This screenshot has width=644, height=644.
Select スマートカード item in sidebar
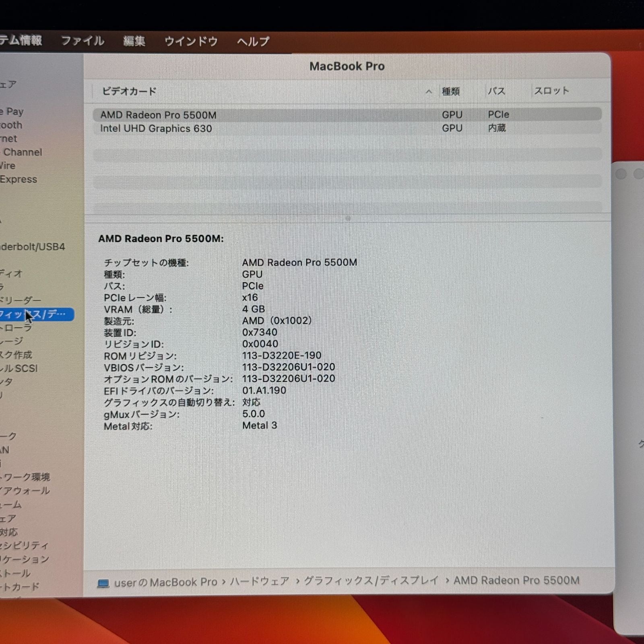pyautogui.click(x=20, y=587)
